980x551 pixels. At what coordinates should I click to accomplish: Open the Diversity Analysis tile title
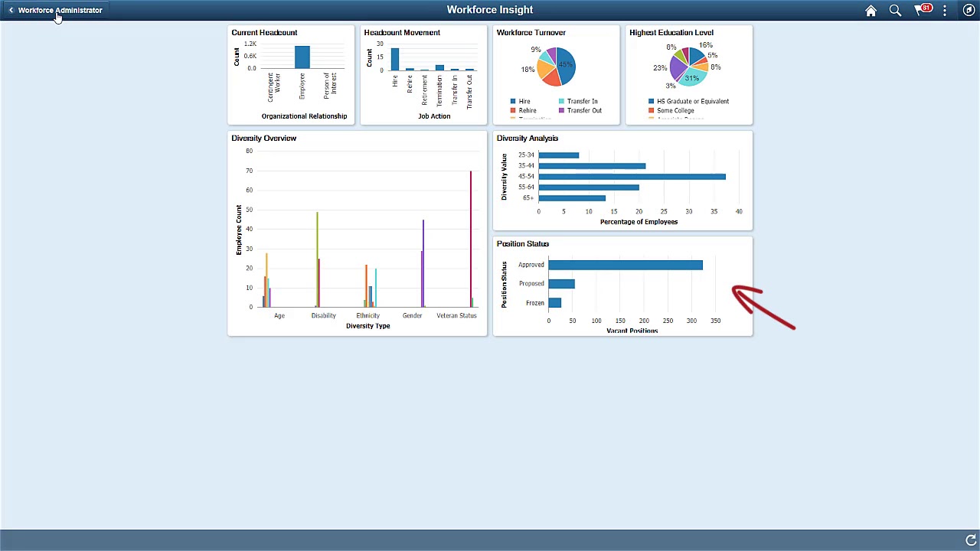[527, 138]
